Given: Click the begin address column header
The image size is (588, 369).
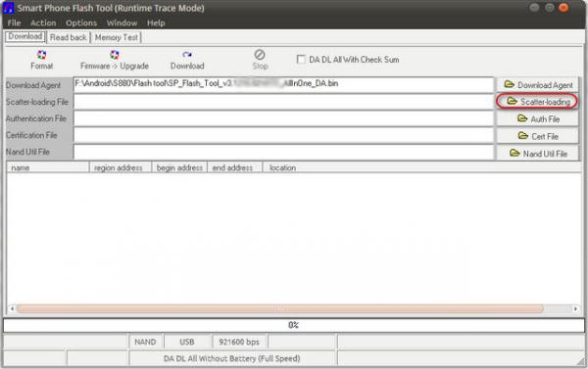Looking at the screenshot, I should pos(179,167).
